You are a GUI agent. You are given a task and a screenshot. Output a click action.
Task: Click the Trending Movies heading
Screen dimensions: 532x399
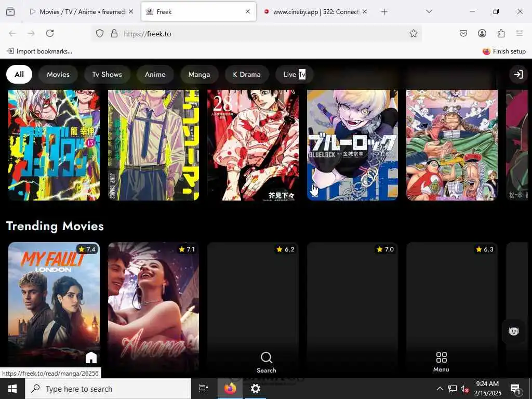coord(55,226)
